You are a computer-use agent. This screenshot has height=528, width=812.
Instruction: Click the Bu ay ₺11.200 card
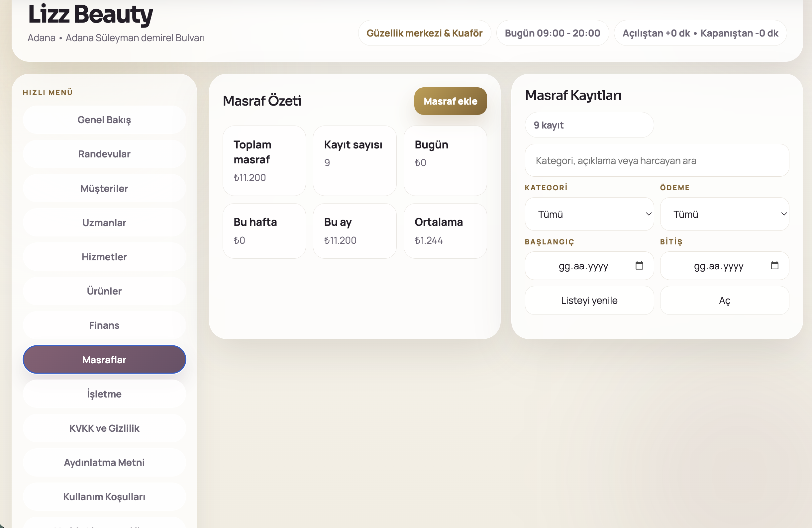355,231
